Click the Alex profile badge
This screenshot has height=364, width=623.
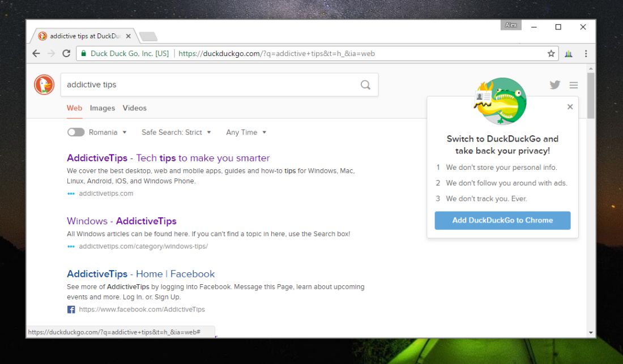point(511,25)
